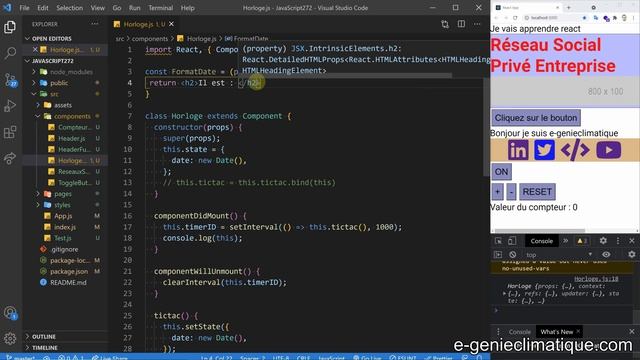
Task: Open the Accounts icon in activity bar
Action: 10,313
